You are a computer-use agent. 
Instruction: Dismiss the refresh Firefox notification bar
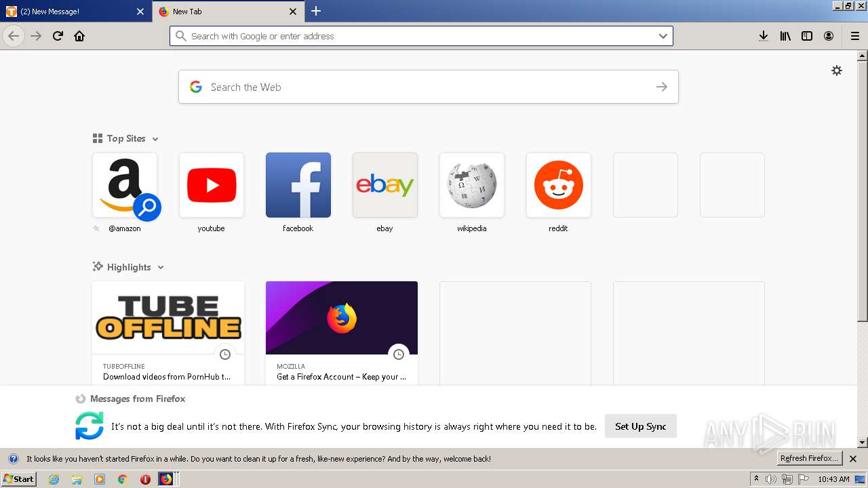point(853,459)
